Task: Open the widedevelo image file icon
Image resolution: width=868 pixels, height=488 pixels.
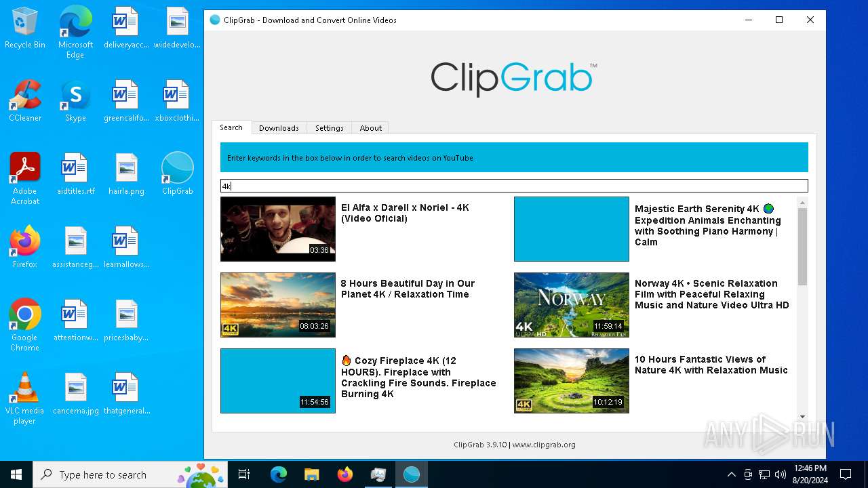Action: point(177,28)
